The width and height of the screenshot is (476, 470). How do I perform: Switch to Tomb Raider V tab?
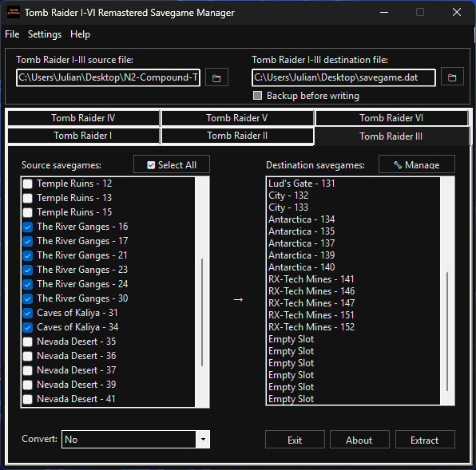[237, 118]
